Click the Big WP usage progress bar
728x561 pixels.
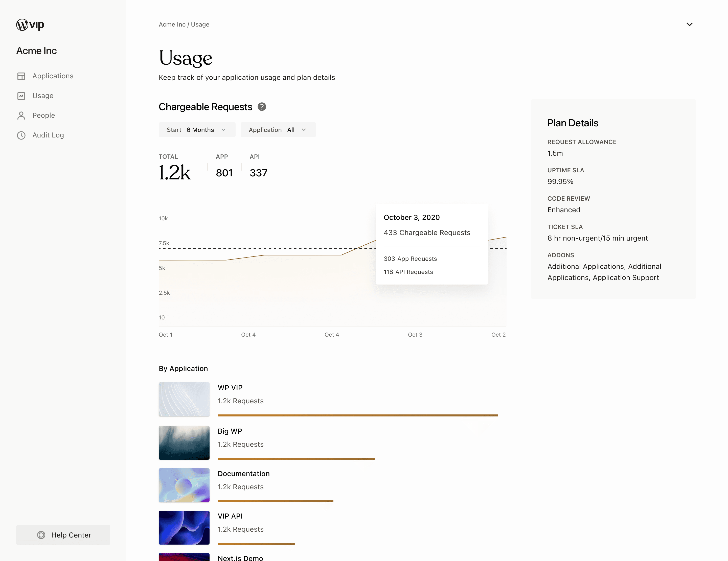coord(296,459)
